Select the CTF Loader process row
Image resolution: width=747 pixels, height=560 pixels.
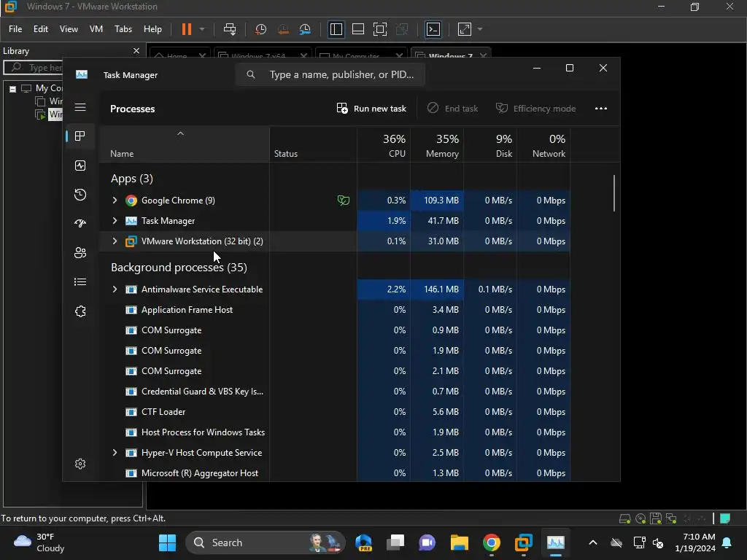pyautogui.click(x=336, y=412)
